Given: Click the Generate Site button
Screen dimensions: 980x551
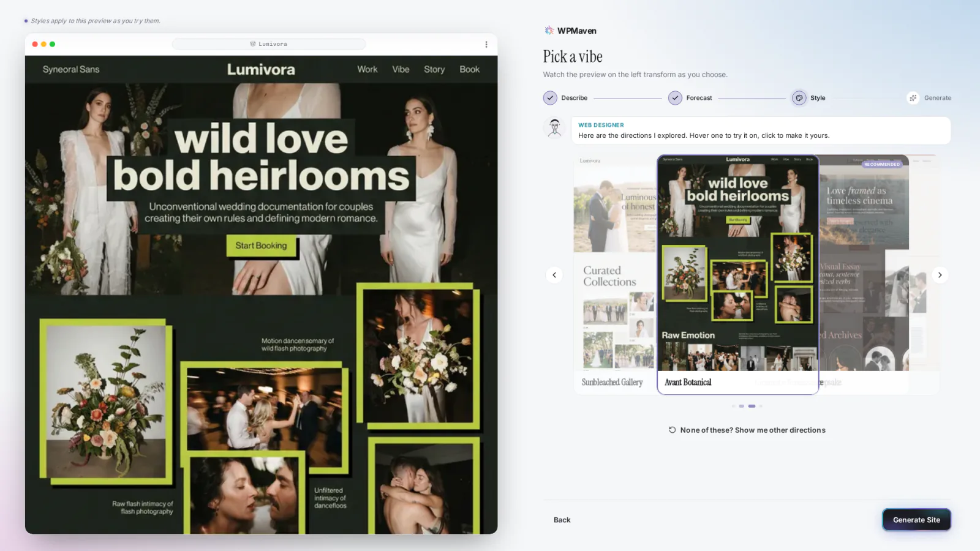Looking at the screenshot, I should [916, 520].
